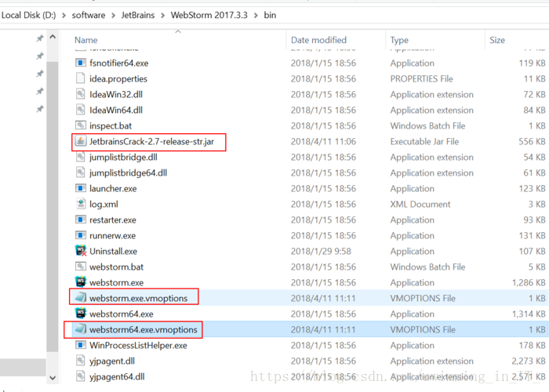Click 'Windows Batch File' type of inspect.bat
Image resolution: width=549 pixels, height=392 pixels.
[427, 125]
